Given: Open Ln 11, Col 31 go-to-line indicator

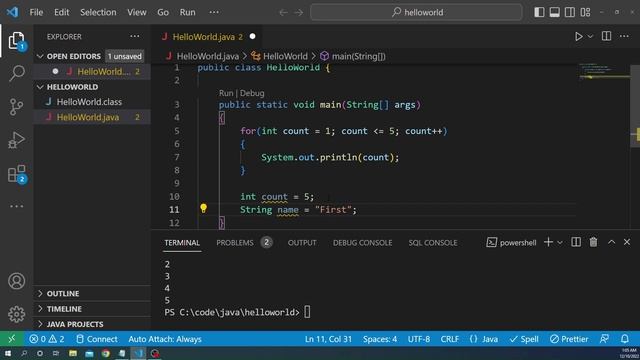Looking at the screenshot, I should click(x=328, y=339).
